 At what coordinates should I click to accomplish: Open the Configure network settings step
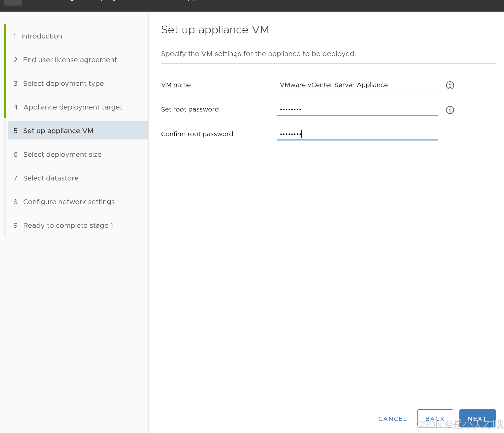(x=69, y=202)
